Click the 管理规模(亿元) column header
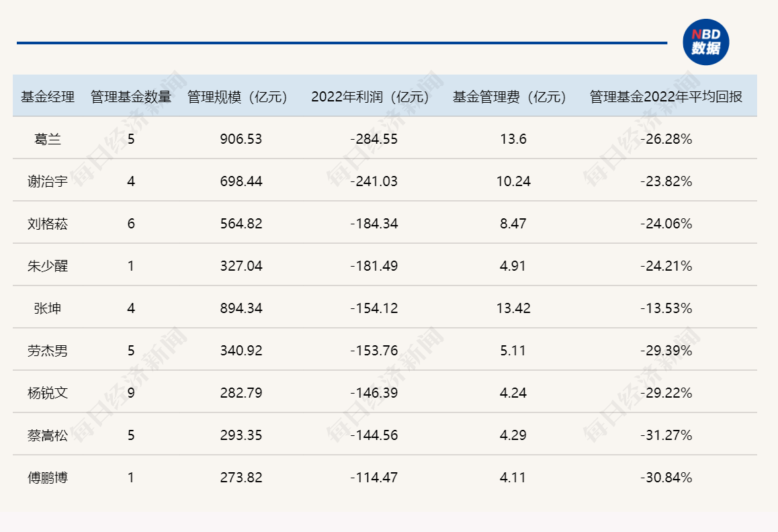This screenshot has width=778, height=532. [238, 97]
